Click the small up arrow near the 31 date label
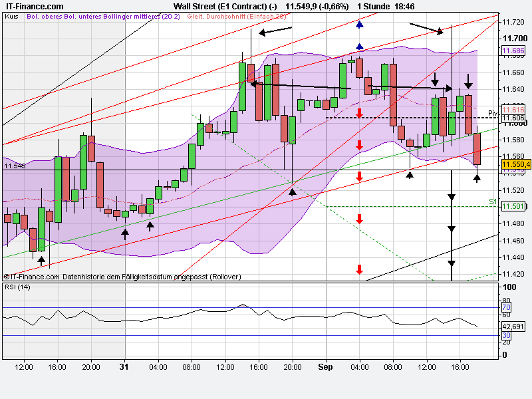The image size is (532, 399). click(124, 234)
